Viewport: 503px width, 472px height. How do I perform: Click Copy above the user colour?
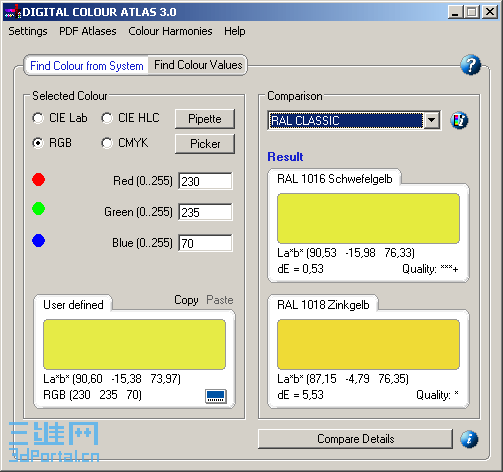click(x=186, y=300)
